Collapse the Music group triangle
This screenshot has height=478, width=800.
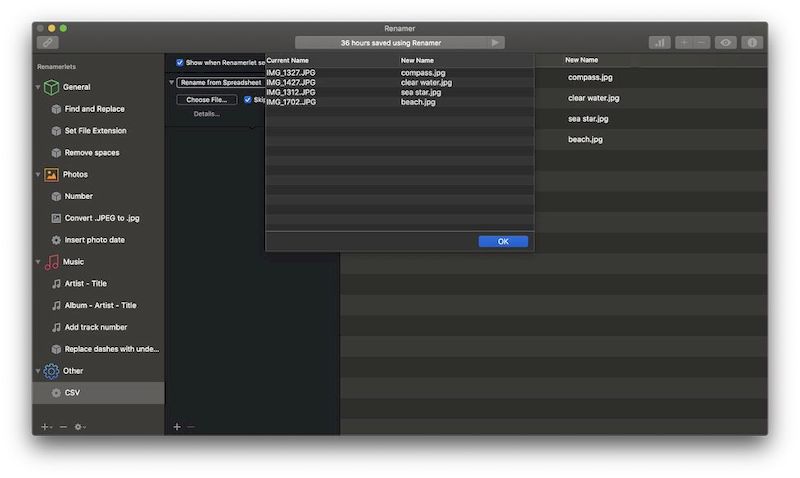point(38,262)
